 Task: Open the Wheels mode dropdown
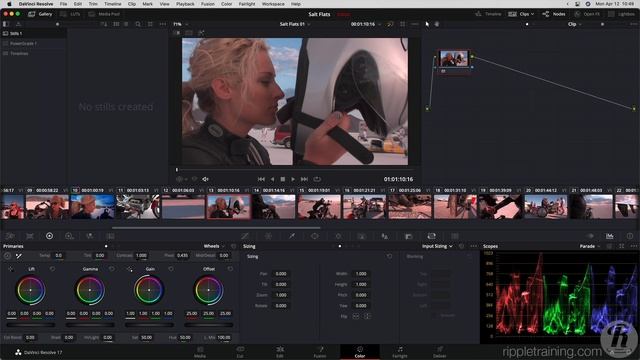214,246
